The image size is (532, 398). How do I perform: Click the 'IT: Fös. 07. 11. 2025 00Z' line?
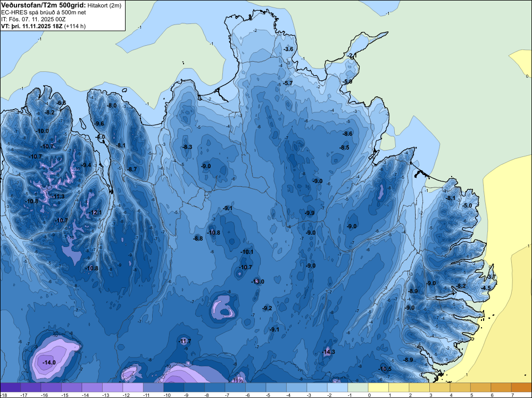point(33,19)
